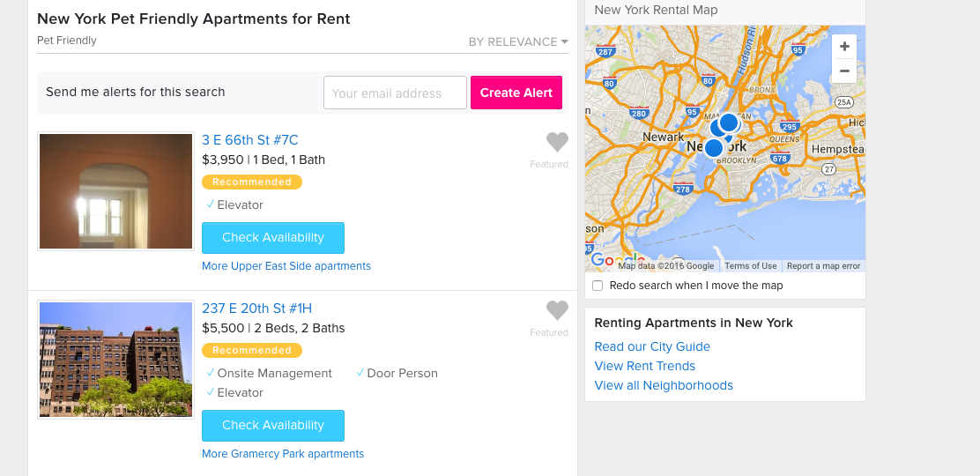This screenshot has height=476, width=980.
Task: Open Read our City Guide link
Action: (x=652, y=346)
